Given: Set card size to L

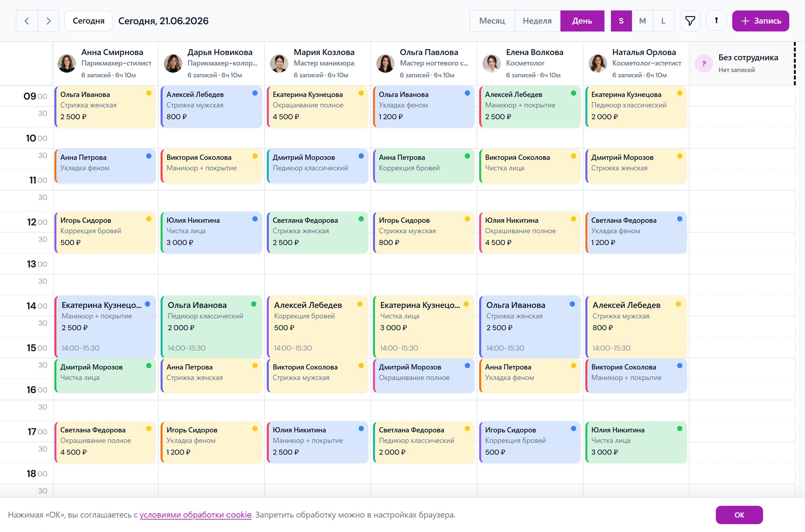Looking at the screenshot, I should click(663, 21).
